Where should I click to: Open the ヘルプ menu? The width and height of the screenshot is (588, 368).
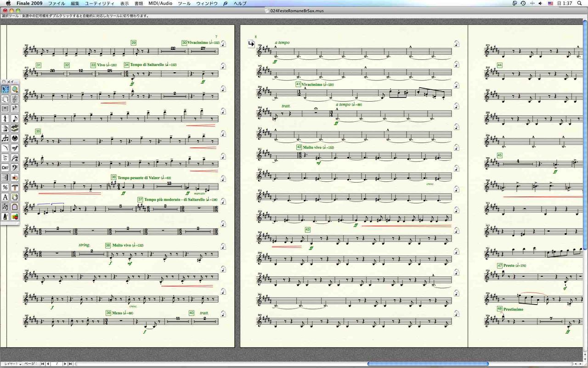(x=240, y=3)
